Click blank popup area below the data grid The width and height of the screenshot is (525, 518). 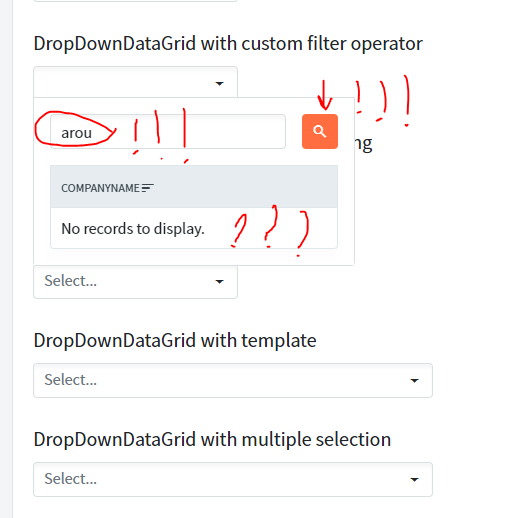[194, 257]
